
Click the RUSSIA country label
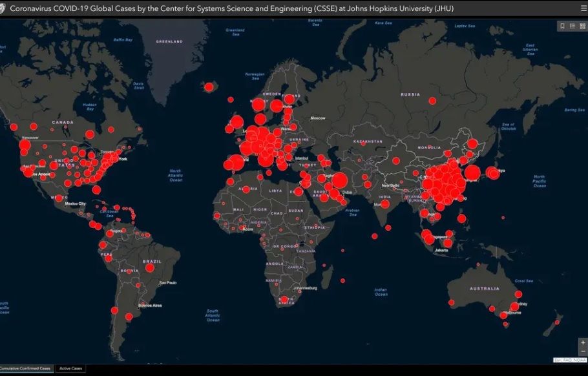[410, 95]
